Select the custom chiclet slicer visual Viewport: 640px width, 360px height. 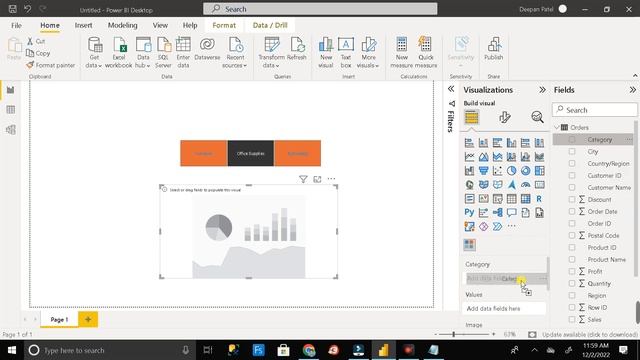pos(469,245)
